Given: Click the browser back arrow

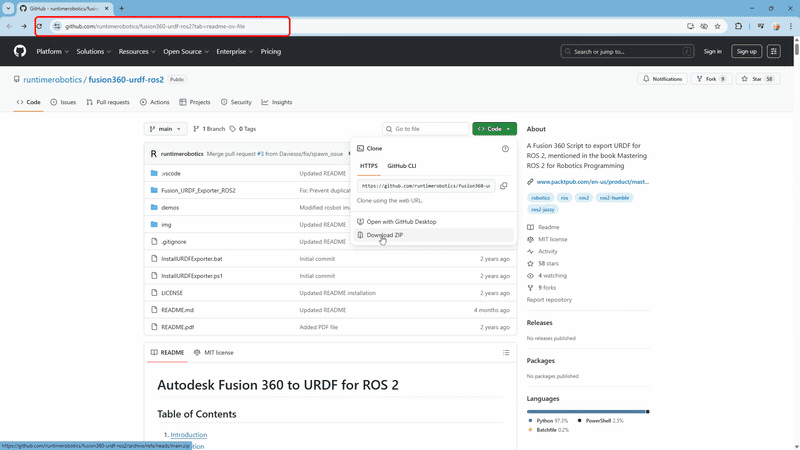Looking at the screenshot, I should 9,26.
